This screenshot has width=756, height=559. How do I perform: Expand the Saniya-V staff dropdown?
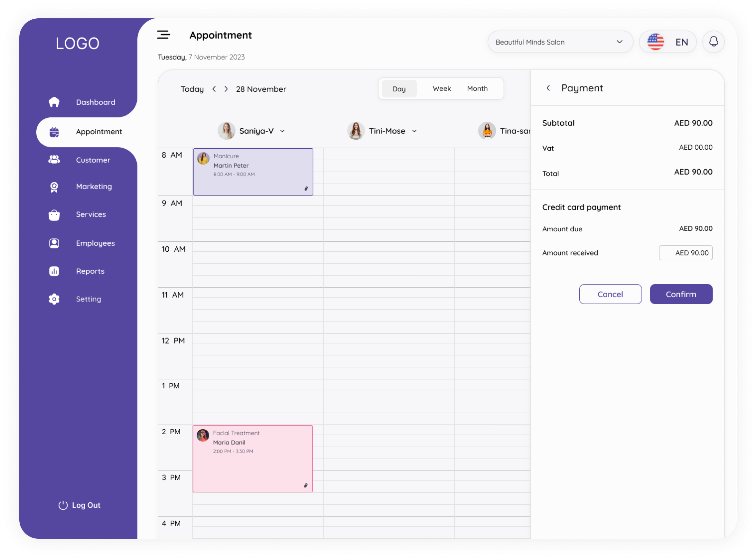283,131
